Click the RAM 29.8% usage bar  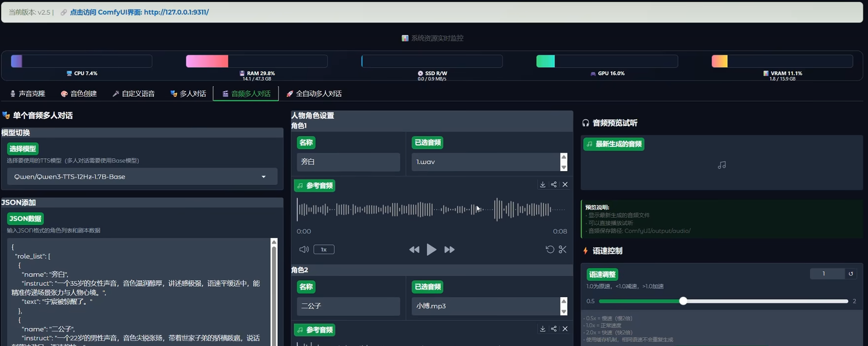coord(256,61)
